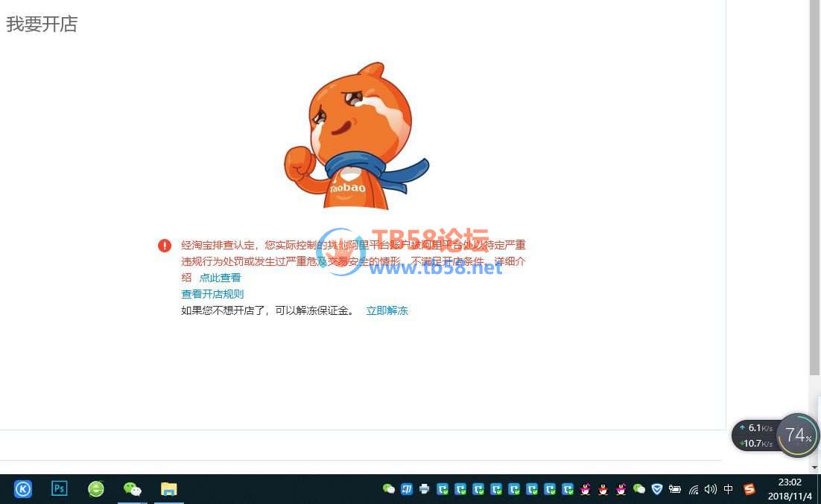
Task: Click the blue pen-pad tray icon beside printer
Action: 407,489
